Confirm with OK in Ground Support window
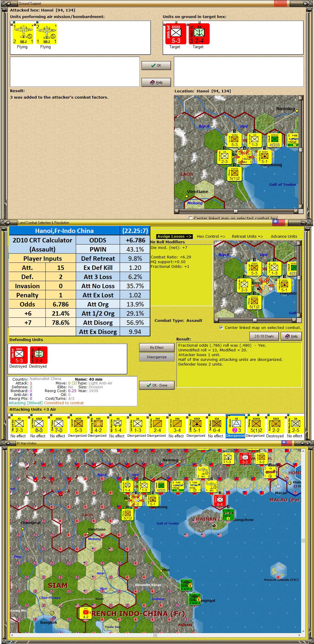The width and height of the screenshot is (314, 644). click(156, 66)
